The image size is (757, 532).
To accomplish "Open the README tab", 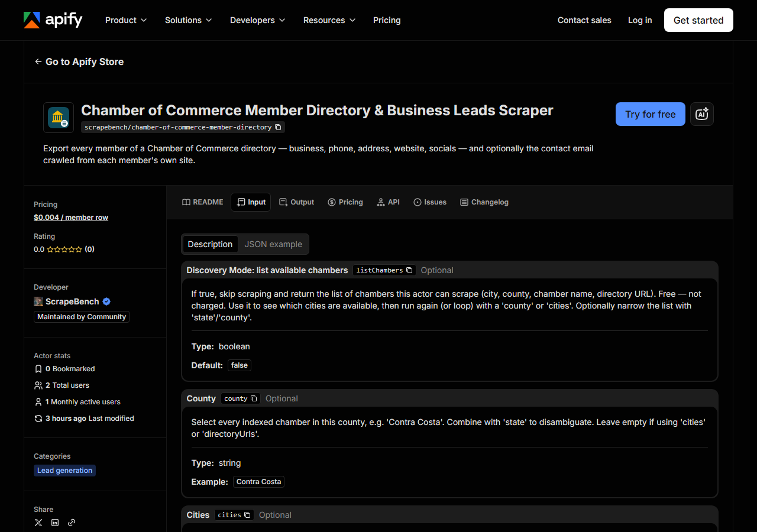I will click(203, 202).
